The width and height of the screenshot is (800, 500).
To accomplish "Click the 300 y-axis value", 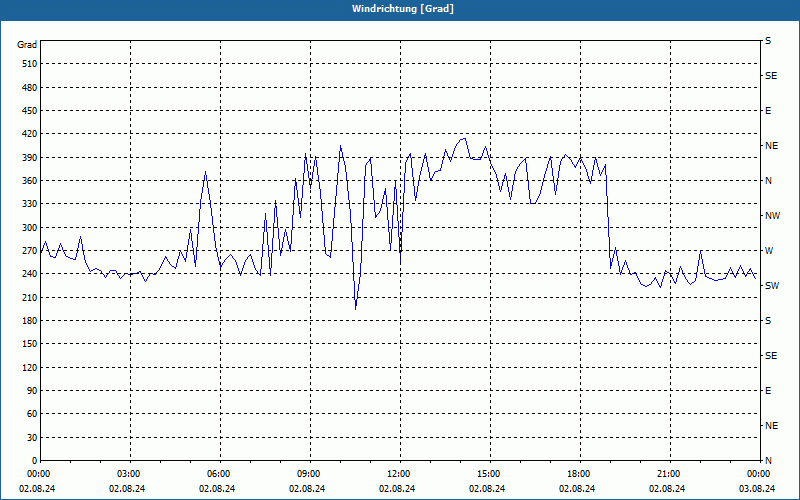I will (30, 228).
